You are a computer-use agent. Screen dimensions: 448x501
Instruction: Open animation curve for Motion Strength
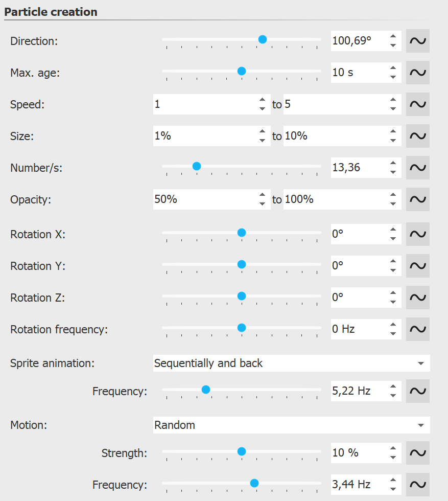coord(417,453)
